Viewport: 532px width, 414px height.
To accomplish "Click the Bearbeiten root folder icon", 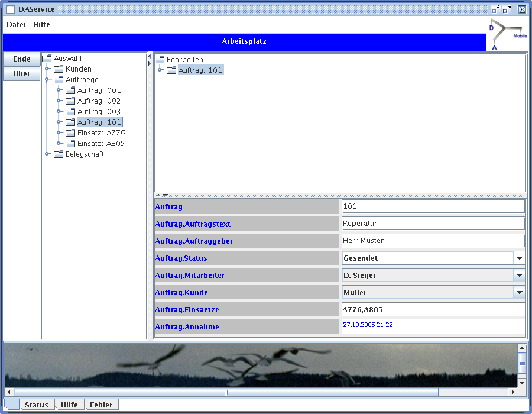I will click(x=160, y=60).
